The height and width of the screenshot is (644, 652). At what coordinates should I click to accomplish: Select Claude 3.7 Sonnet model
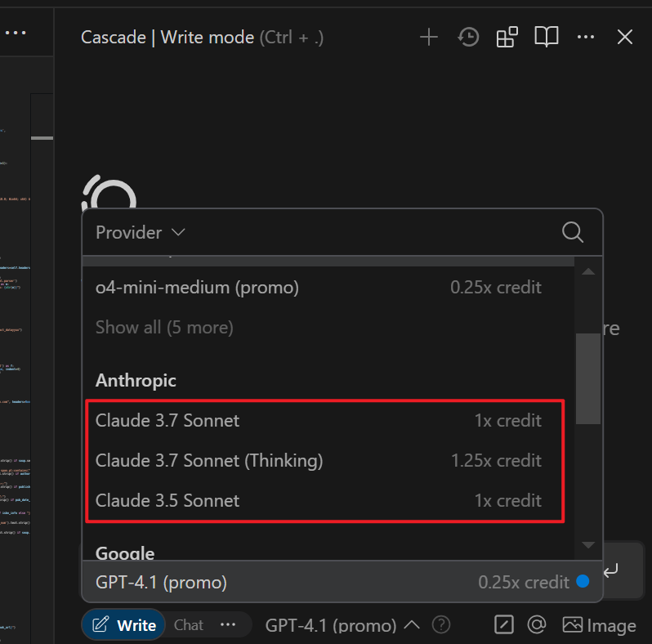[x=318, y=421]
